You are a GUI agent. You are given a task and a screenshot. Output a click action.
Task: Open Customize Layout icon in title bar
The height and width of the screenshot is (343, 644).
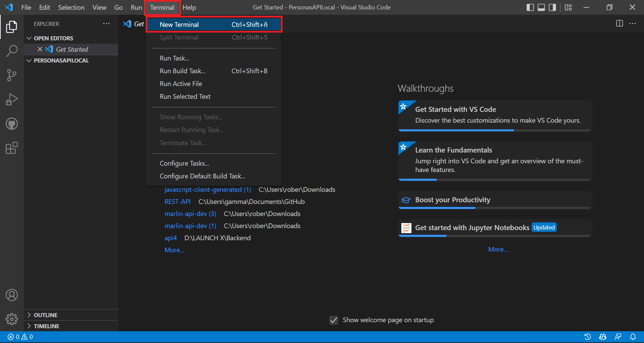coord(568,7)
